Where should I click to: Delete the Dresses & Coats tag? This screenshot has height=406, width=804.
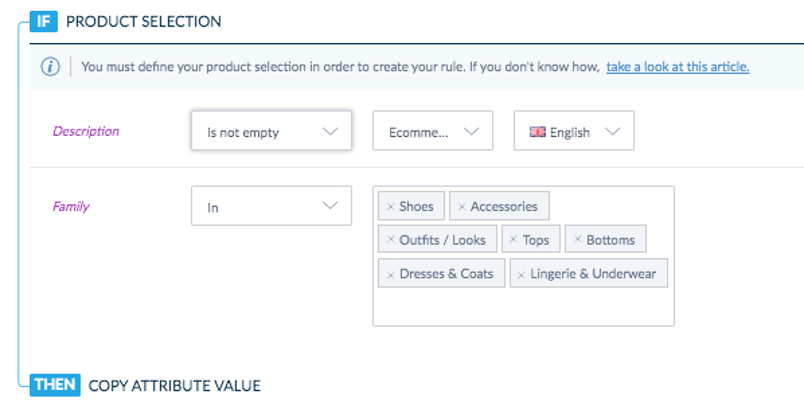coord(390,275)
